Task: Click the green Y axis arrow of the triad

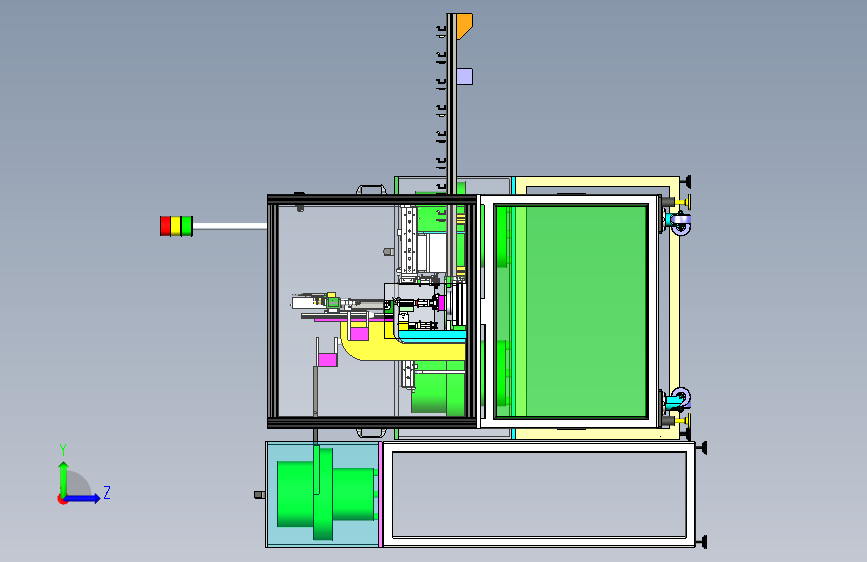Action: pyautogui.click(x=64, y=478)
